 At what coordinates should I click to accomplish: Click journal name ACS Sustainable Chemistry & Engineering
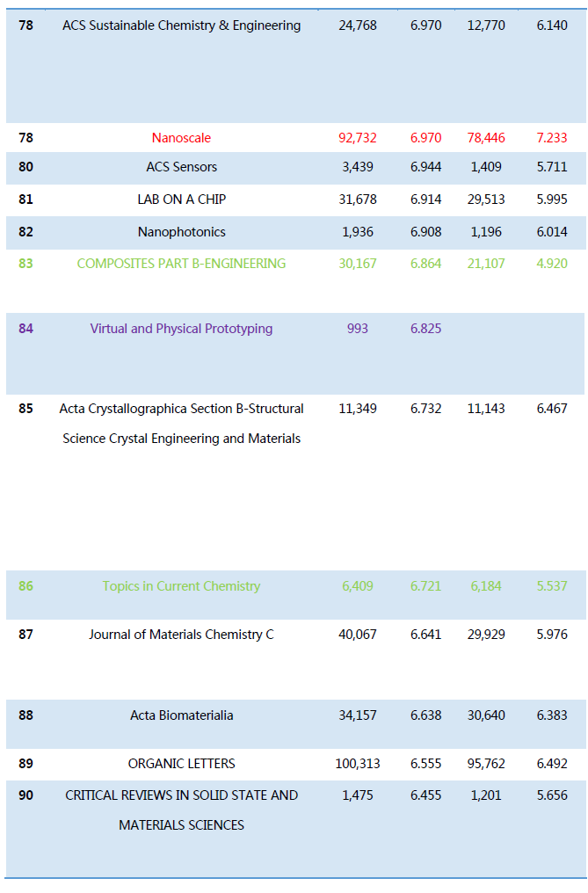point(181,25)
